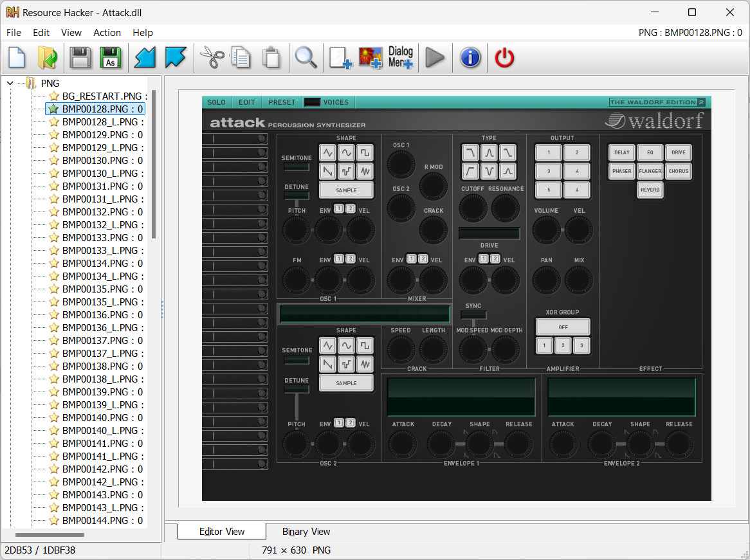Switch to the Binary View tab

point(306,531)
